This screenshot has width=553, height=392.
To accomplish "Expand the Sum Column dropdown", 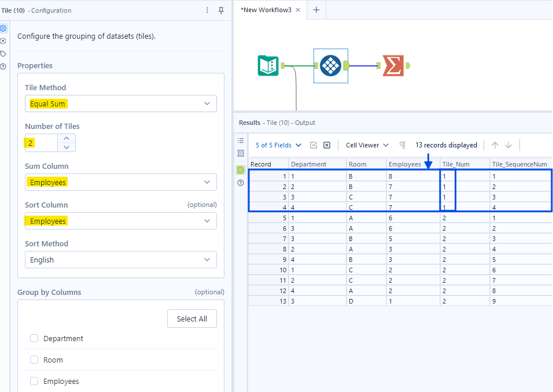I will (121, 182).
